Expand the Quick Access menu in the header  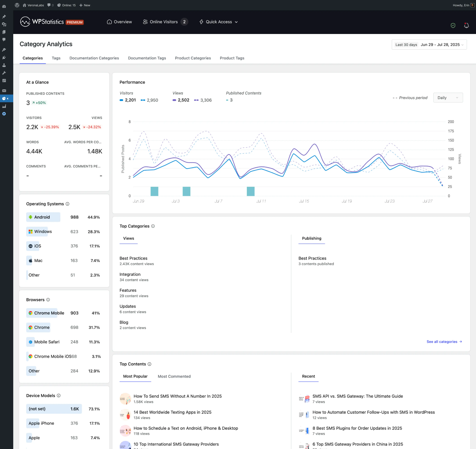pyautogui.click(x=218, y=22)
